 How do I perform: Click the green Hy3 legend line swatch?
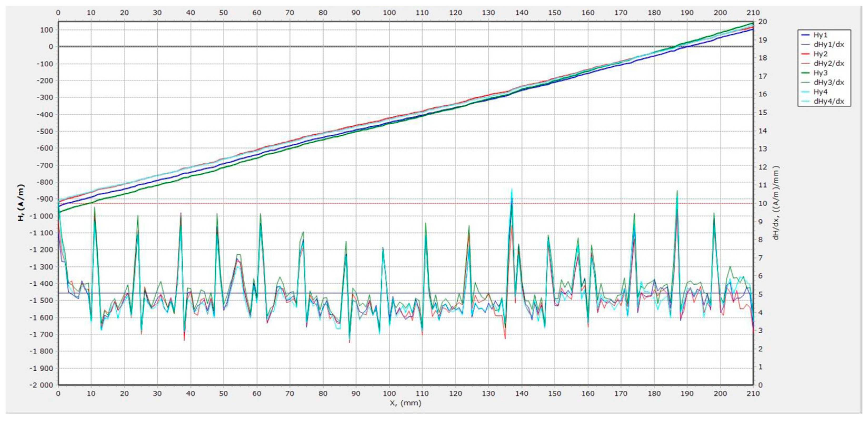click(805, 73)
